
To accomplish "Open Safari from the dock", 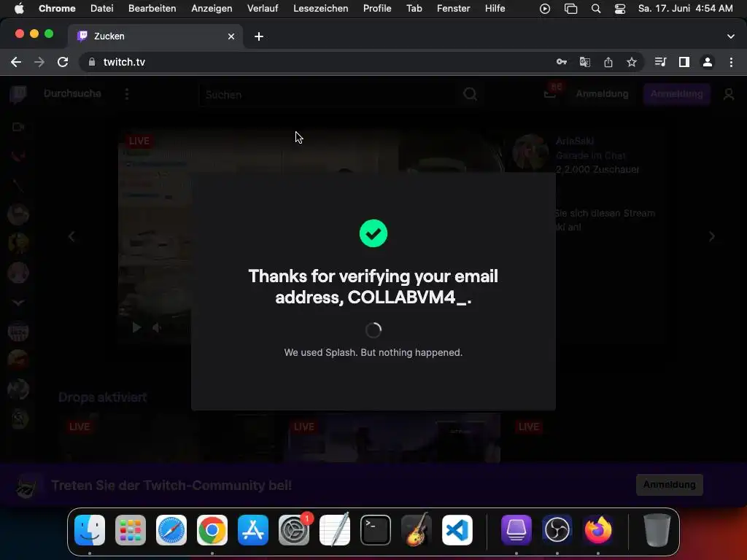I will 171,530.
